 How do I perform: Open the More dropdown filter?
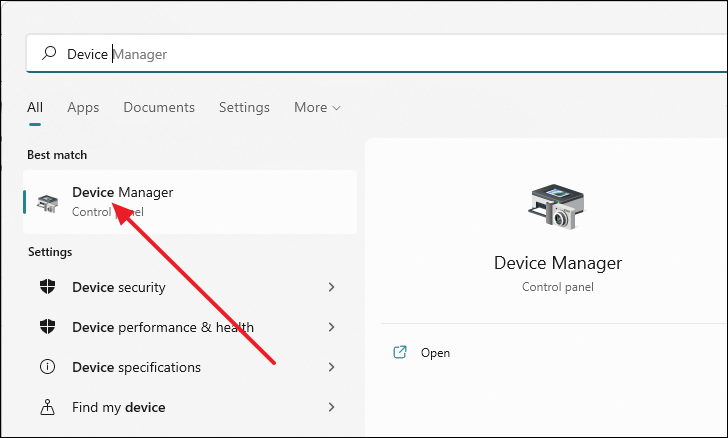coord(317,107)
